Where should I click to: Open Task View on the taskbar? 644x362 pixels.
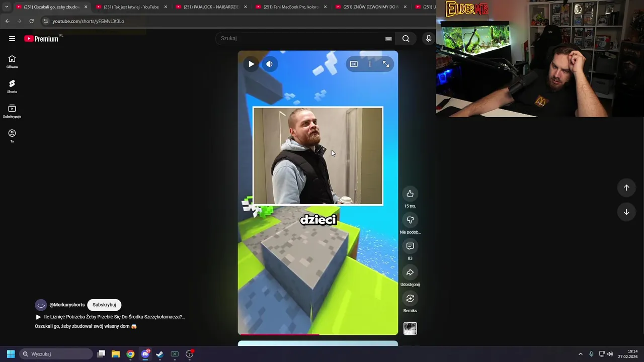tap(101, 354)
